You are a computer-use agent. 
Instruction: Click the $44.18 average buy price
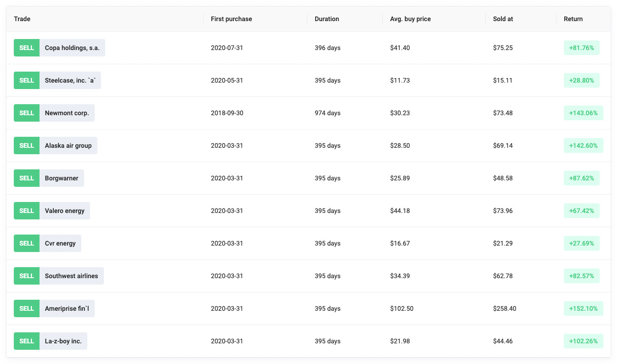point(400,211)
